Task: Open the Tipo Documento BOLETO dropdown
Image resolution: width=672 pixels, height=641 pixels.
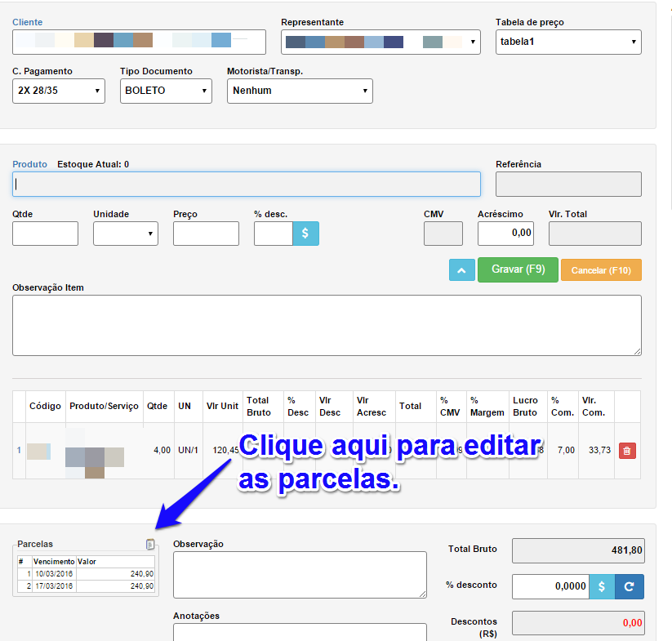Action: (x=166, y=91)
